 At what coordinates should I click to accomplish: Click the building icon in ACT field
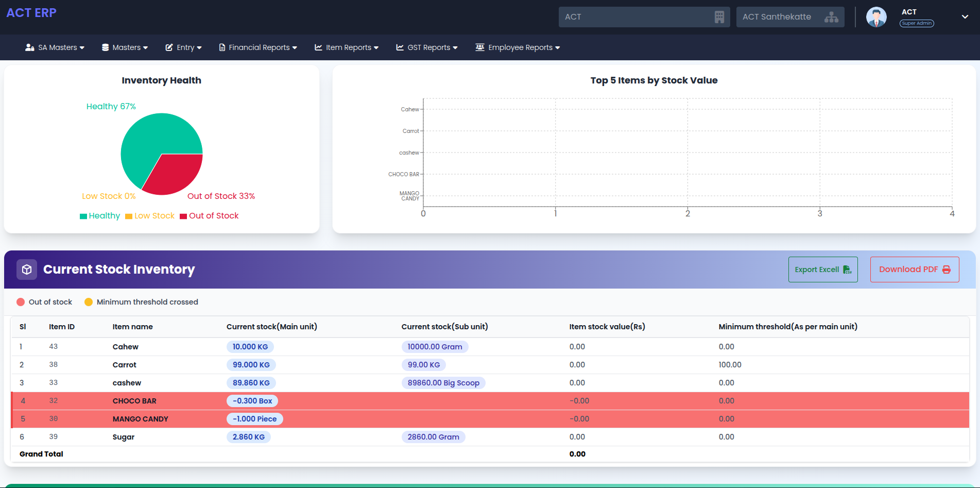719,17
